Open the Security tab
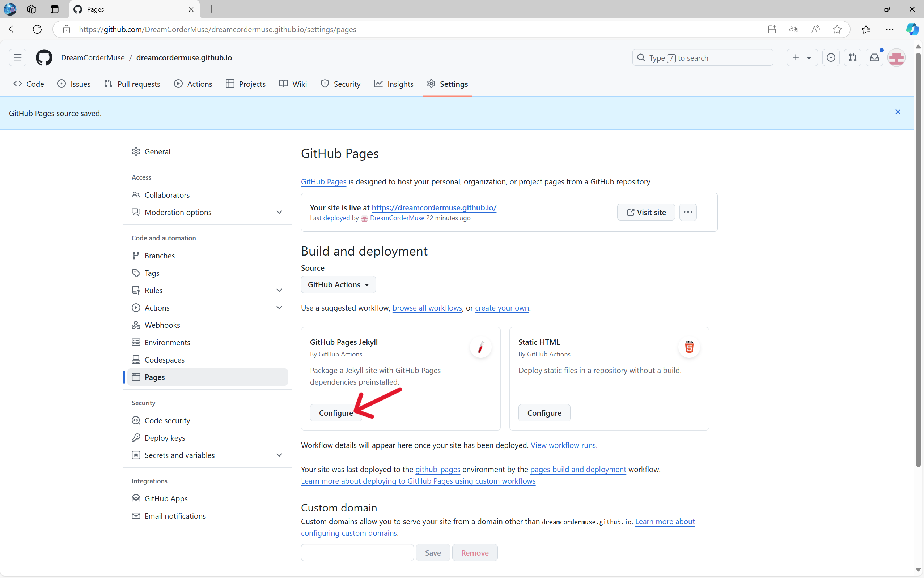Image resolution: width=924 pixels, height=578 pixels. (340, 84)
